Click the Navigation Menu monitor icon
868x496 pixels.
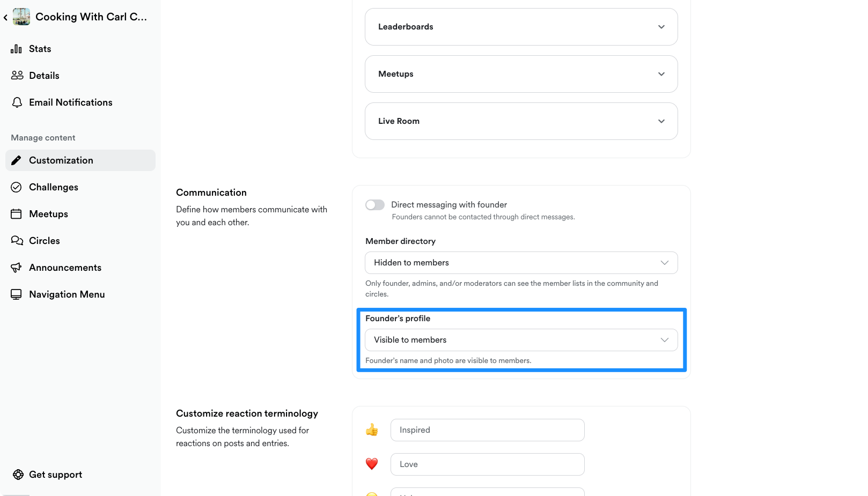tap(17, 294)
